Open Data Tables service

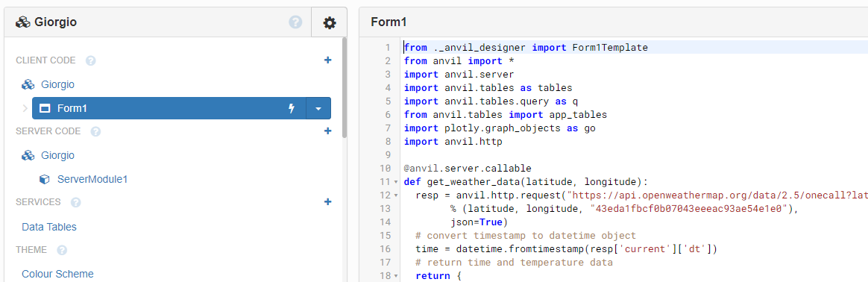(49, 227)
